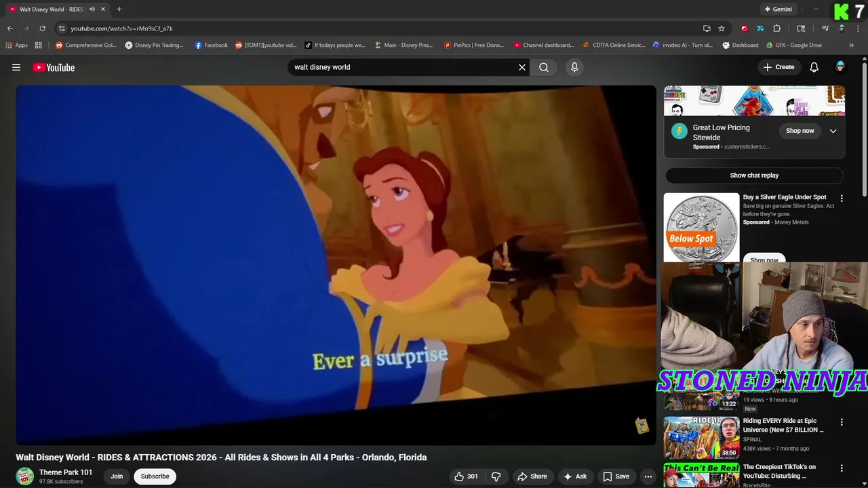The image size is (868, 488).
Task: Close the Walt Disney World tab
Action: (103, 9)
